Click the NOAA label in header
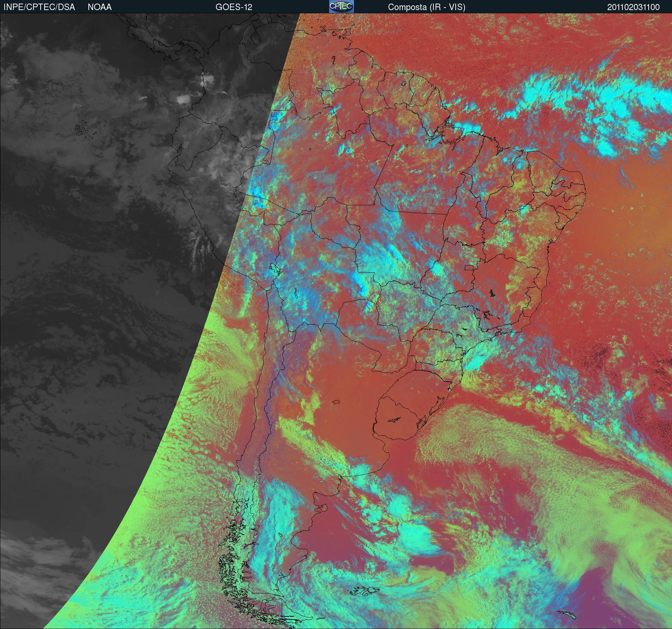 click(x=100, y=7)
